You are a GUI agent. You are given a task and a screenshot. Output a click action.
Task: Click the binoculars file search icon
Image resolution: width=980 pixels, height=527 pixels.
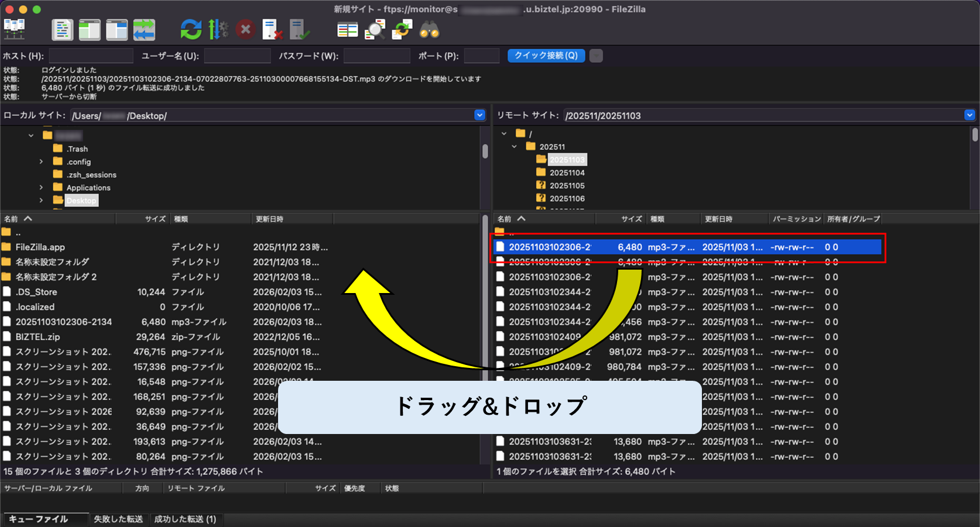tap(429, 29)
